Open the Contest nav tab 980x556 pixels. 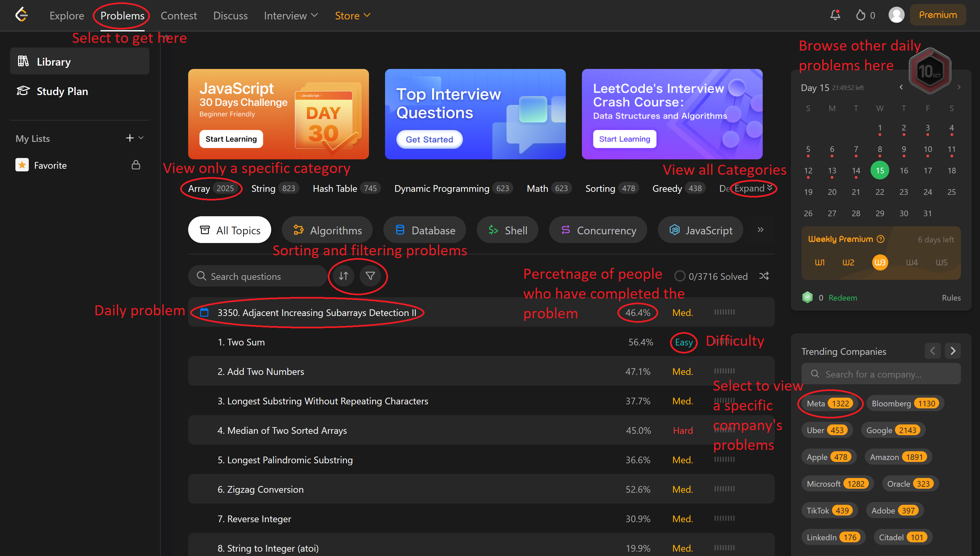[179, 15]
